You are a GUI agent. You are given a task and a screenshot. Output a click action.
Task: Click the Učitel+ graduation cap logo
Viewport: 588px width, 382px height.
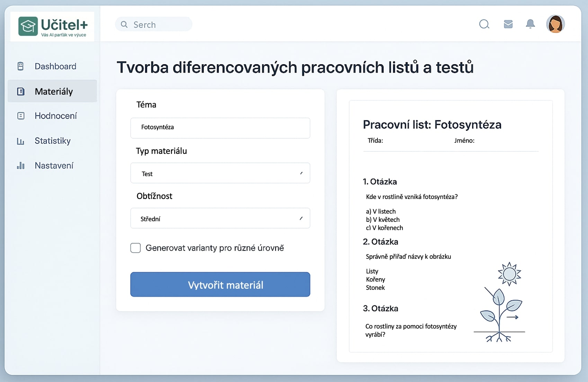coord(28,26)
